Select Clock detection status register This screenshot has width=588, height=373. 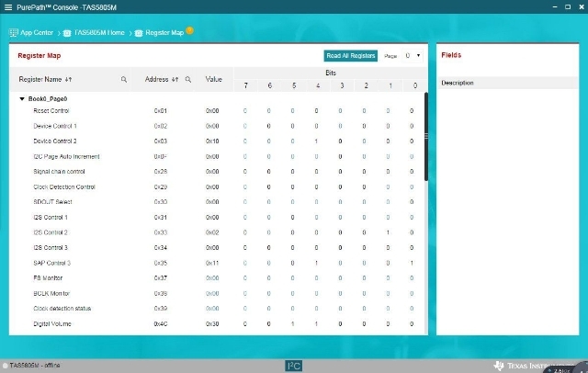62,309
